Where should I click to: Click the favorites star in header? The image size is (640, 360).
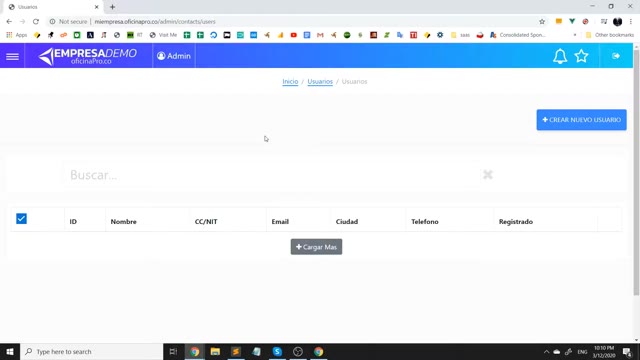click(581, 56)
